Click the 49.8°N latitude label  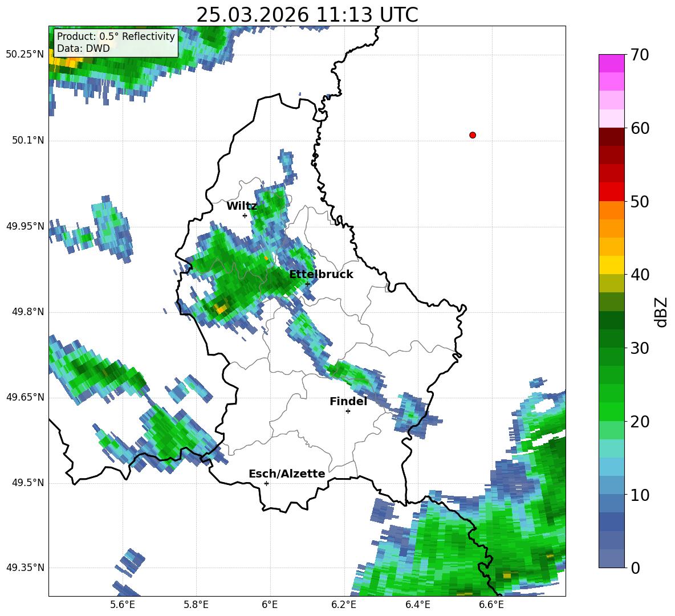pyautogui.click(x=27, y=312)
